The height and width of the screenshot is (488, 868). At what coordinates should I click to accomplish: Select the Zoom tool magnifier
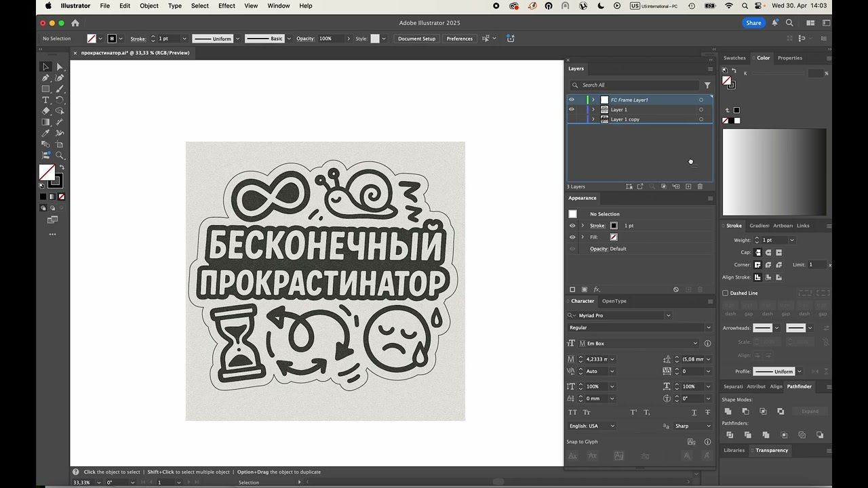tap(60, 155)
